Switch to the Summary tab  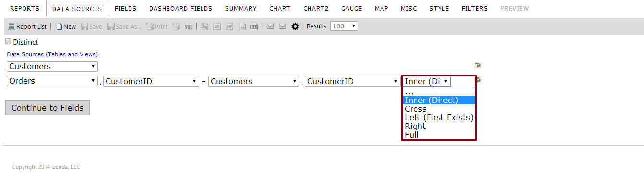pos(241,8)
